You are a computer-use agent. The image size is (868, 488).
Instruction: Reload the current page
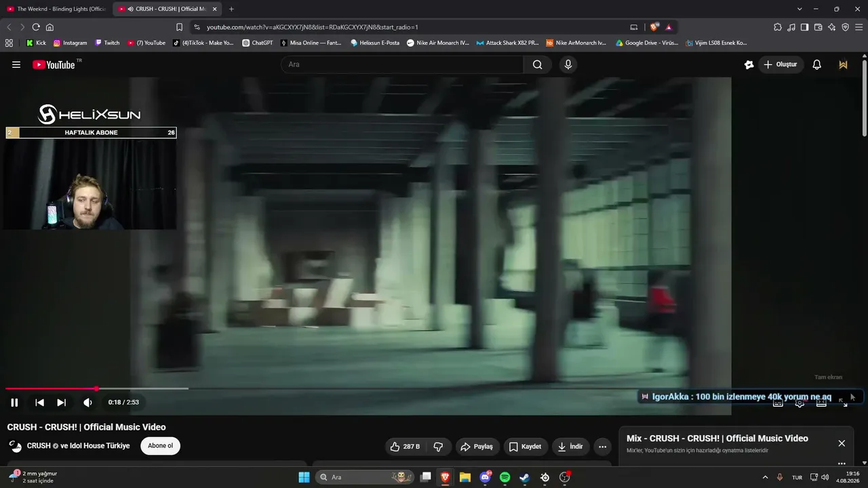[x=36, y=27]
